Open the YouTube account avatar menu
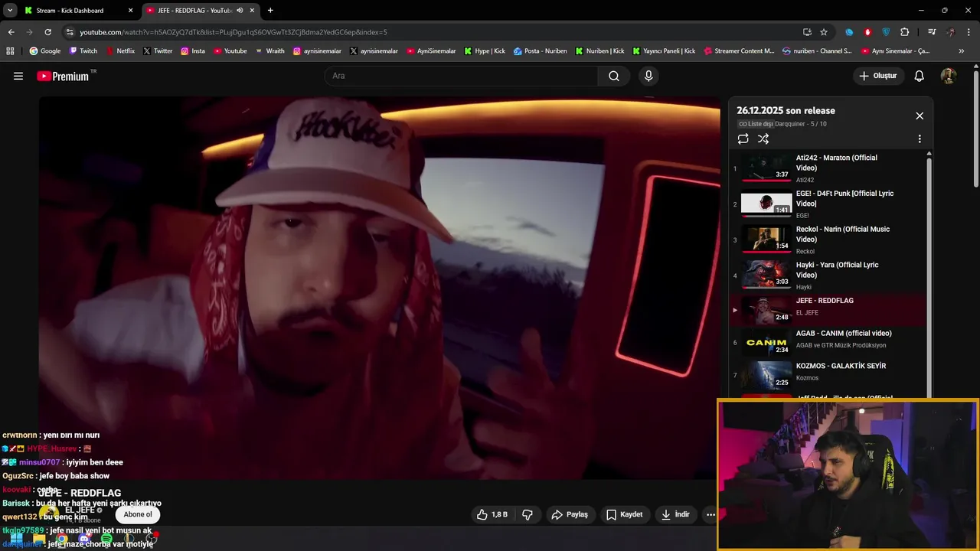Viewport: 980px width, 551px height. tap(949, 76)
